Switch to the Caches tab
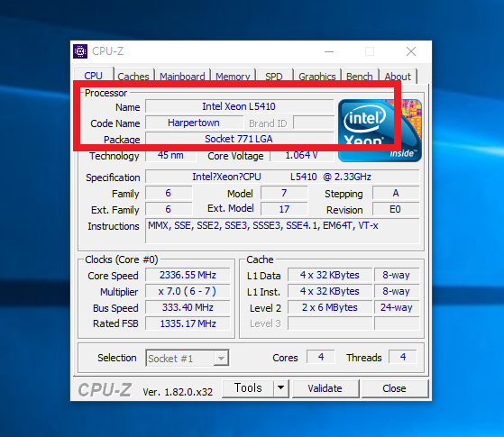 133,77
